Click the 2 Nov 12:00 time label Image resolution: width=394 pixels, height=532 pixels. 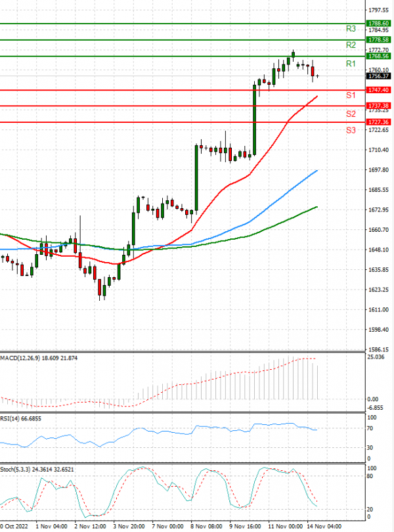90,526
